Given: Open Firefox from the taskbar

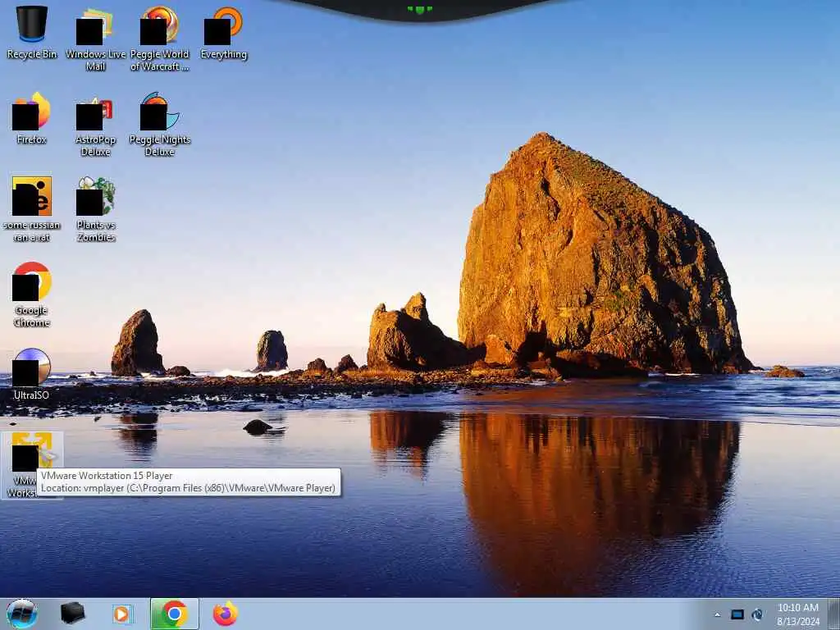Looking at the screenshot, I should click(226, 614).
